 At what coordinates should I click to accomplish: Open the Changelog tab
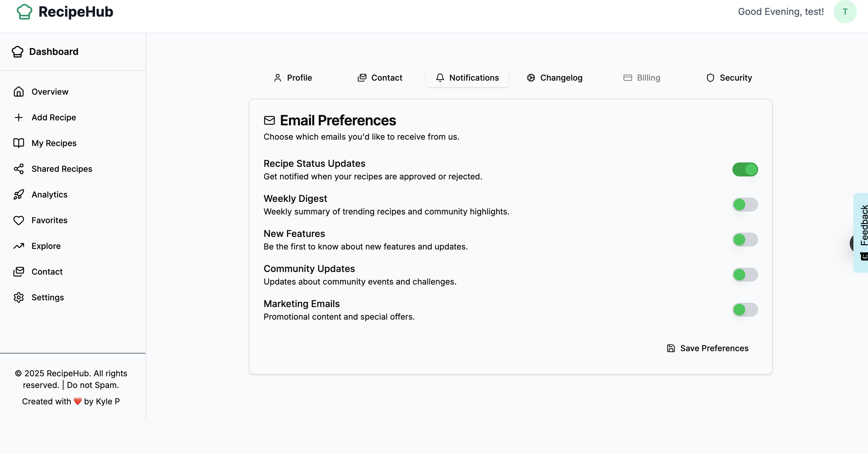(x=554, y=78)
